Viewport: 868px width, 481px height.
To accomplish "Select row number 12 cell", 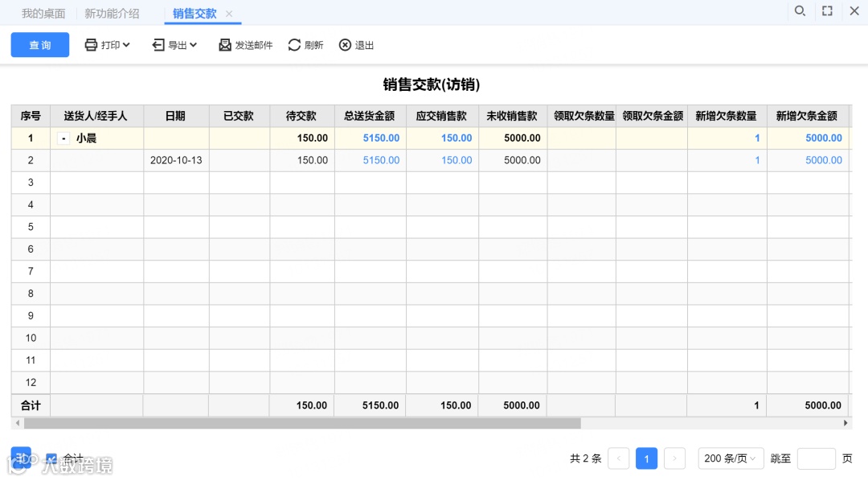I will (x=31, y=382).
